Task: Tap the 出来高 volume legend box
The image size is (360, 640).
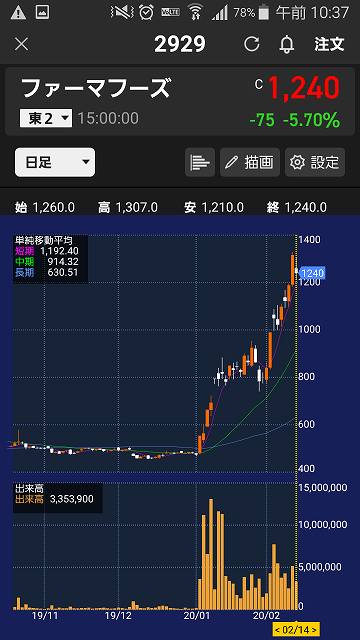Action: pos(58,498)
